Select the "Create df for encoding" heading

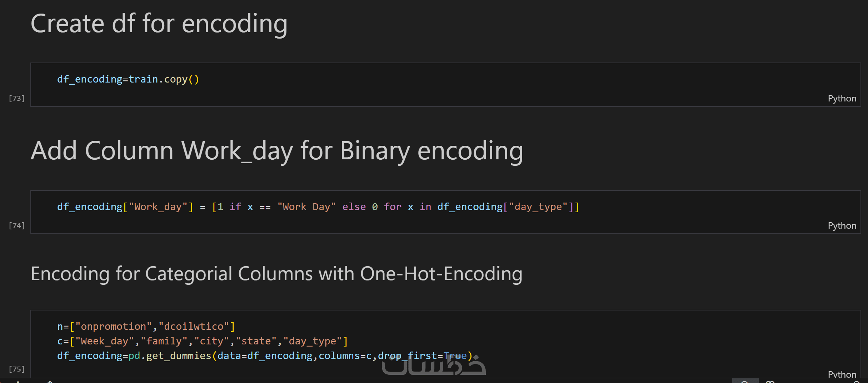click(159, 24)
